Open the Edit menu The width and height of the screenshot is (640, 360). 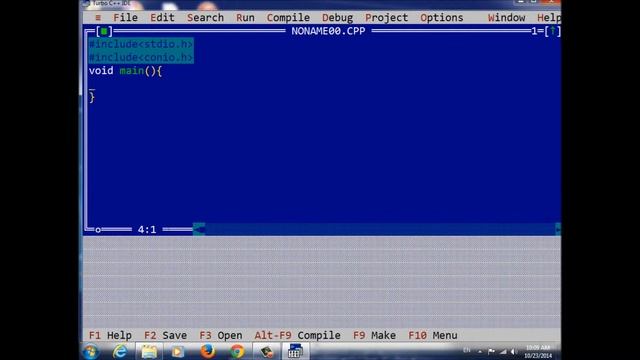tap(162, 18)
